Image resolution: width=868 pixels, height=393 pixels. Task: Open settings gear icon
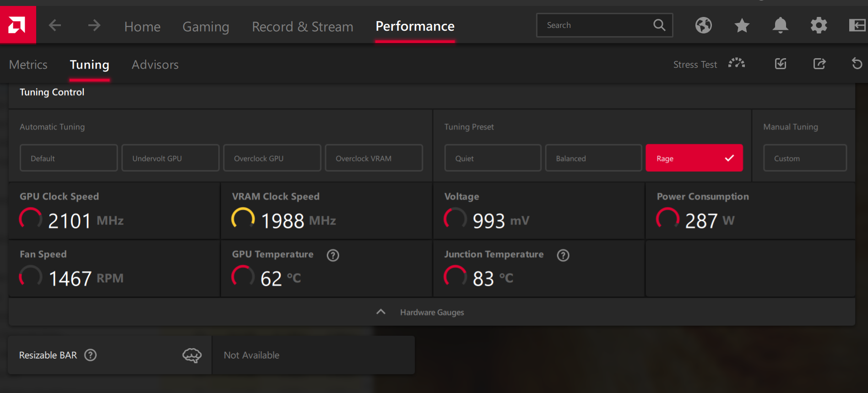819,25
